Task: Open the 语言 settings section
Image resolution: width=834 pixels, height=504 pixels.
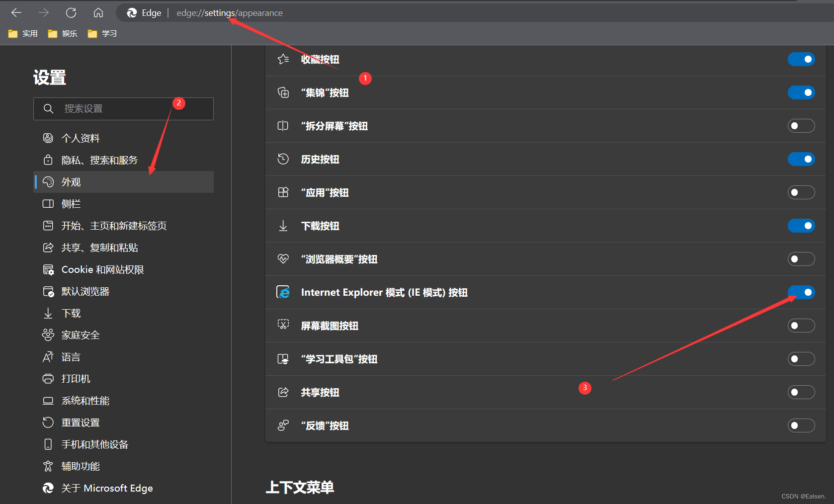Action: [124, 357]
